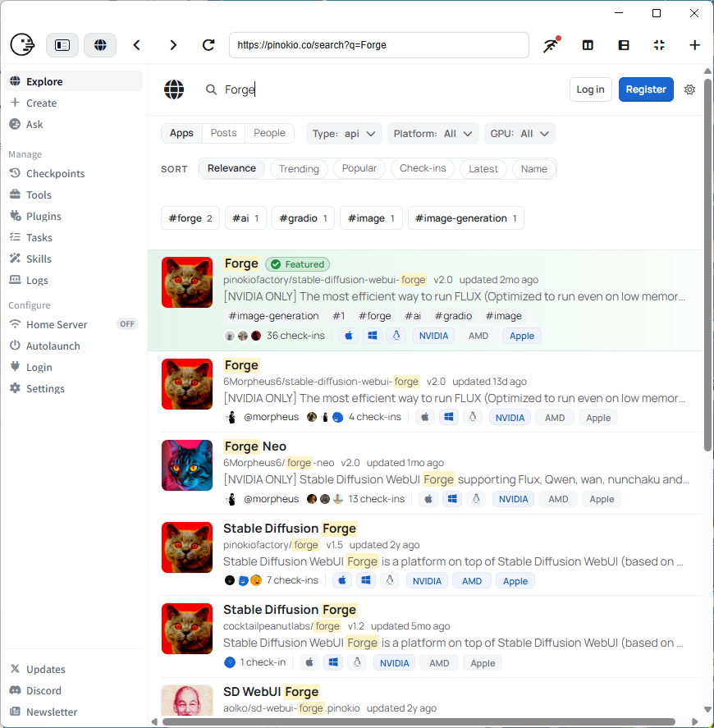
Task: Sort results by Relevance
Action: click(231, 168)
